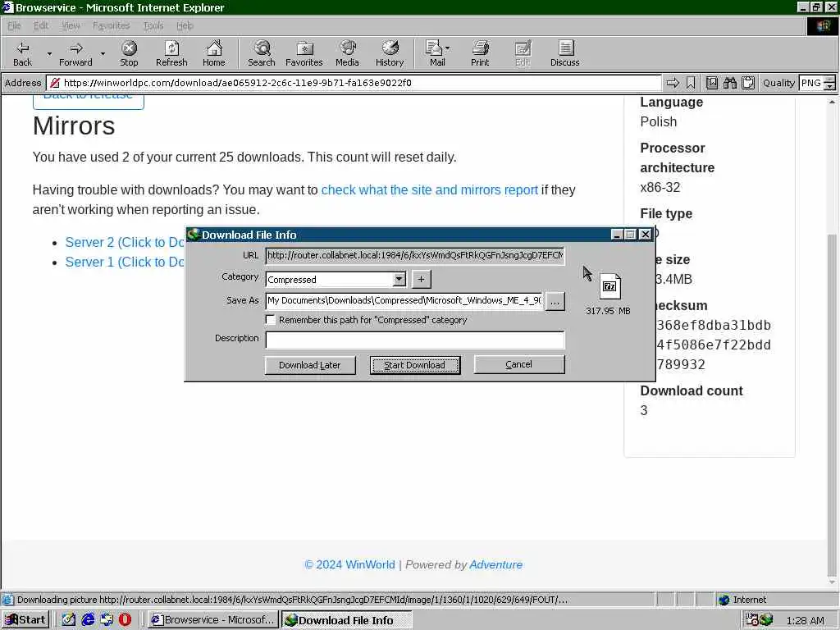Click the Back toolbar button

pos(22,53)
